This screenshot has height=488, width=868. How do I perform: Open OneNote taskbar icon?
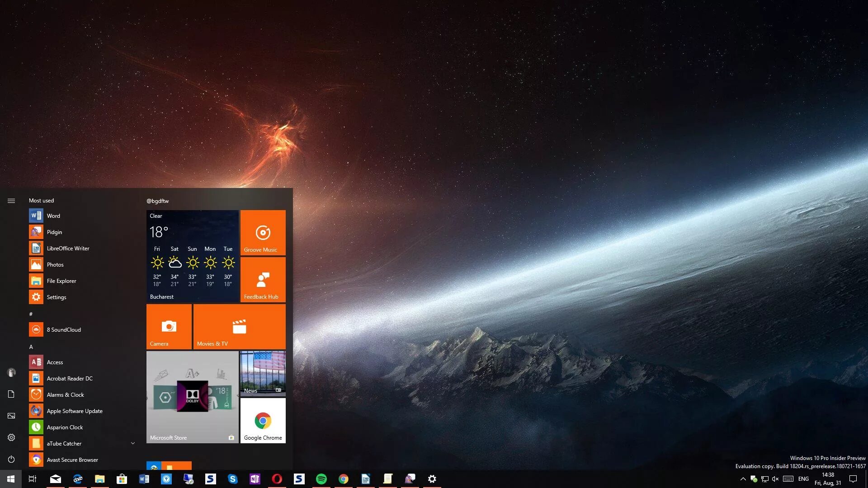tap(255, 479)
